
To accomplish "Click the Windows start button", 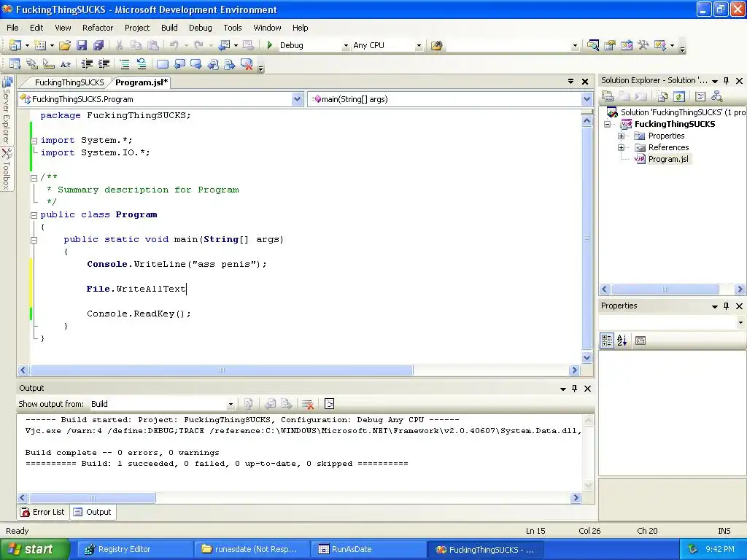I will pos(34,550).
